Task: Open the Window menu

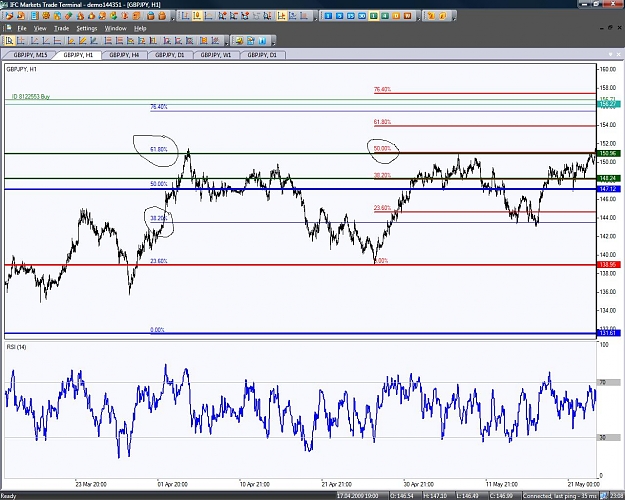Action: 116,28
